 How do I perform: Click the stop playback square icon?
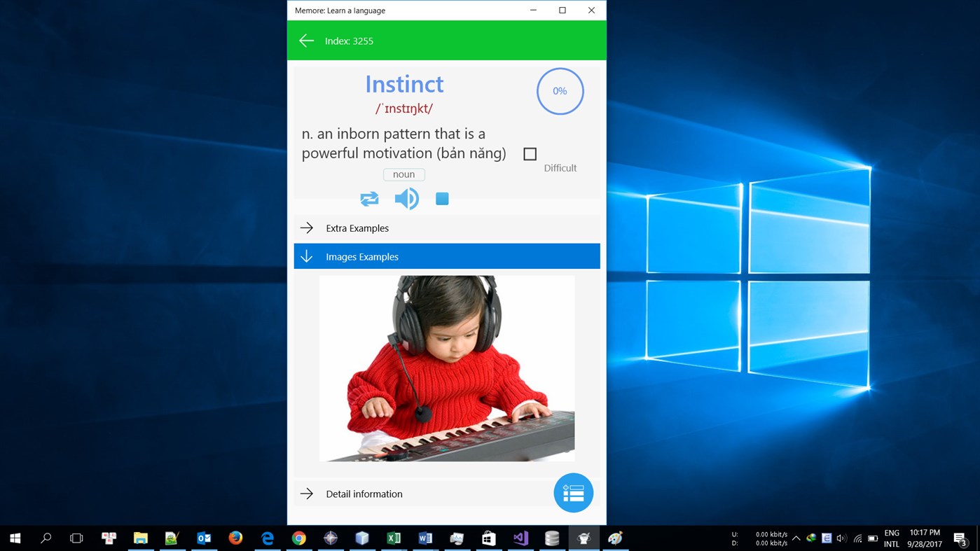point(442,198)
